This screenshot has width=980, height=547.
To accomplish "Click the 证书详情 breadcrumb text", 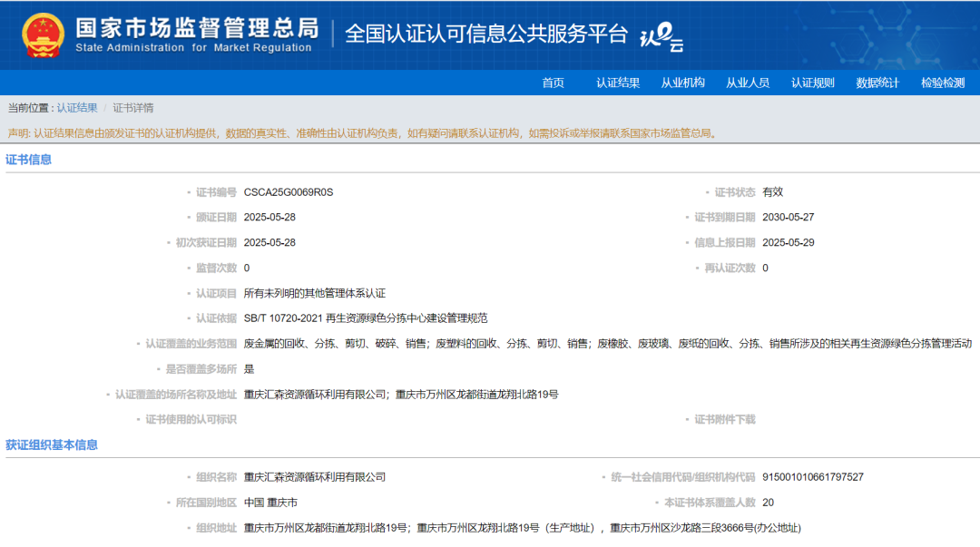I will pos(133,108).
